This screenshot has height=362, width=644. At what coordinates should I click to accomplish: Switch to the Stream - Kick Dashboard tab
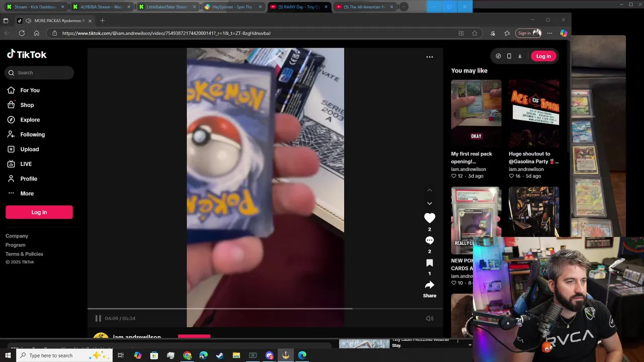35,7
